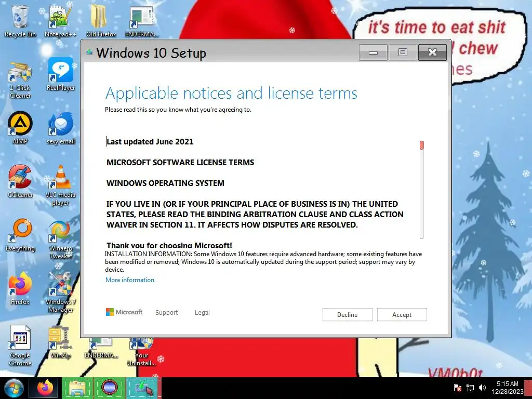The height and width of the screenshot is (399, 532).
Task: Open VLC media player shortcut
Action: click(x=60, y=185)
